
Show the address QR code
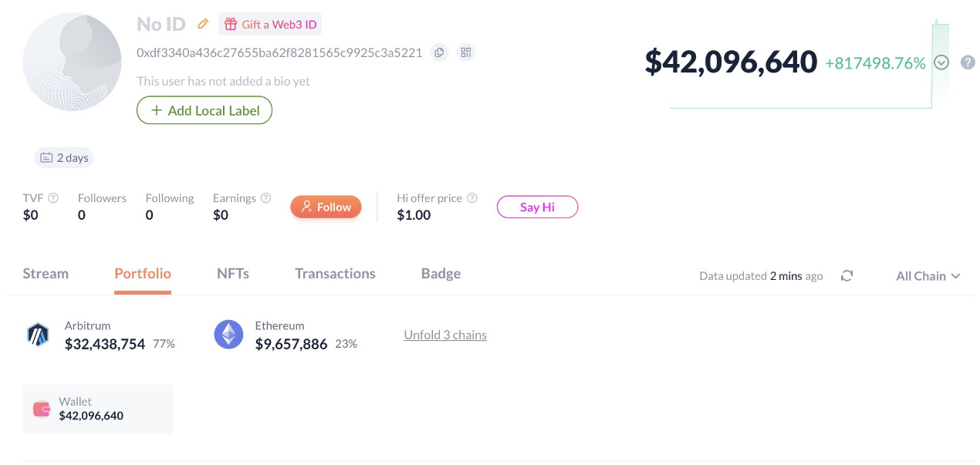[x=465, y=52]
